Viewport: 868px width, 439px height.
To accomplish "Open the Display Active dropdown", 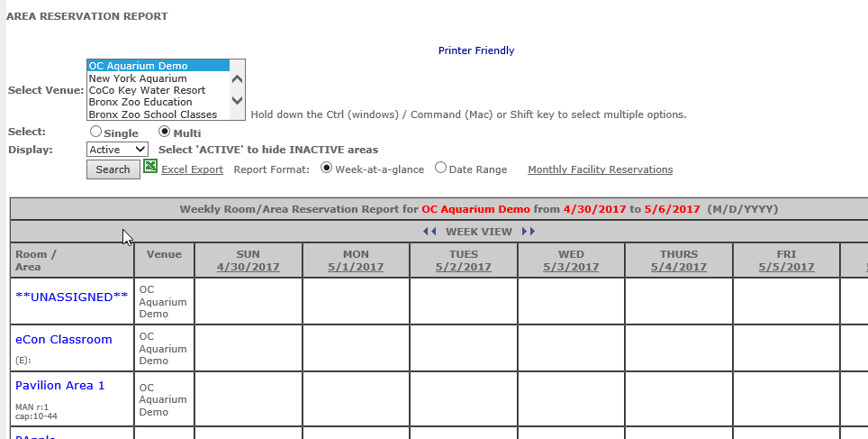I will [x=117, y=150].
